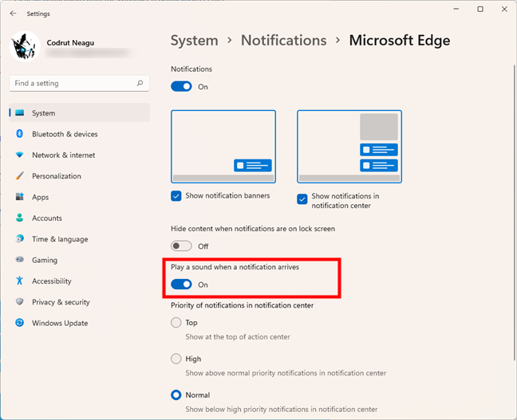517x420 pixels.
Task: Click the user profile avatar picture
Action: 25,46
